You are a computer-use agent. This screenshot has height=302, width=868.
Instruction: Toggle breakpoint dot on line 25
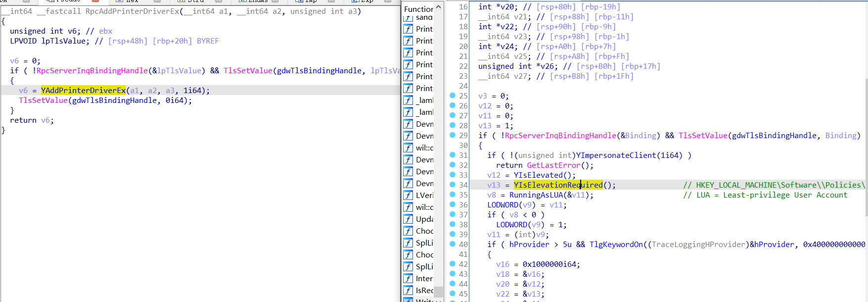point(452,96)
